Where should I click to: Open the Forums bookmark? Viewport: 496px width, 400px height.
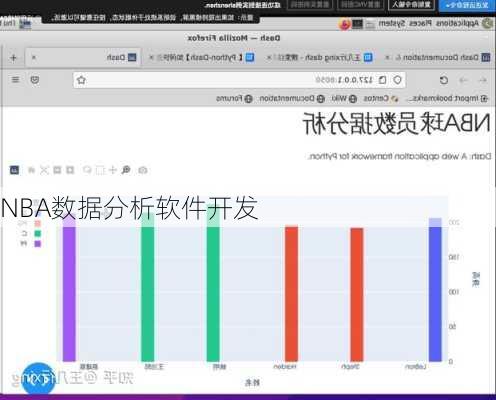pyautogui.click(x=234, y=99)
